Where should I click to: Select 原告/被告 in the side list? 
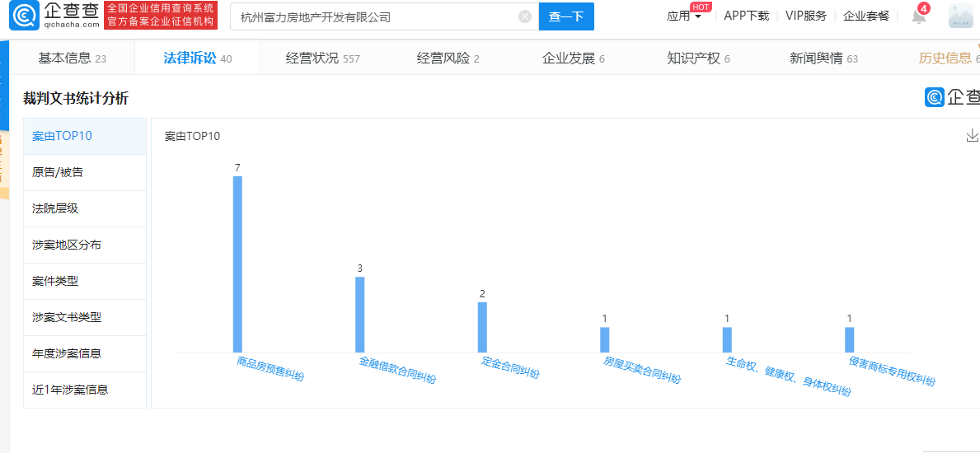[x=58, y=172]
